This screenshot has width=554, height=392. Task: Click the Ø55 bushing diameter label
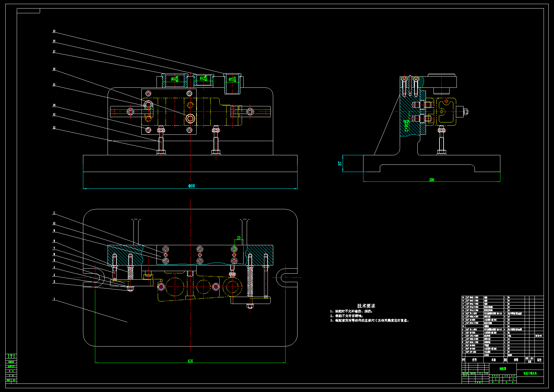tap(175, 79)
